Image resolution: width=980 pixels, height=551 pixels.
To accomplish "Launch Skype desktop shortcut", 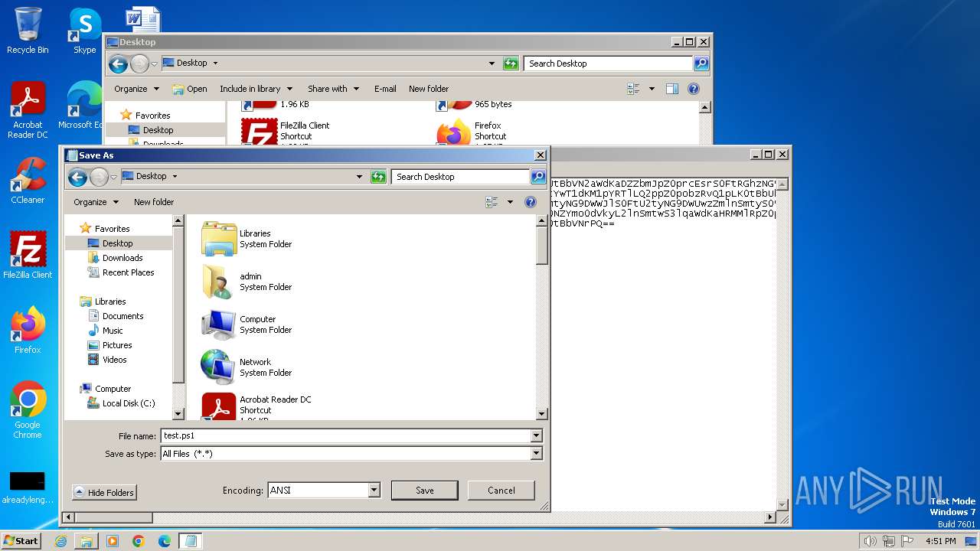I will pos(84,31).
